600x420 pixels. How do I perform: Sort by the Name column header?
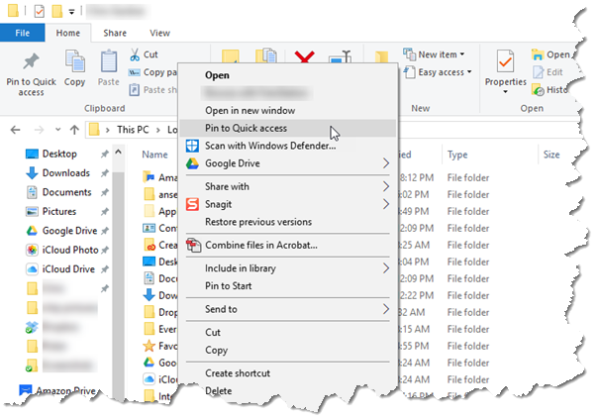[155, 155]
